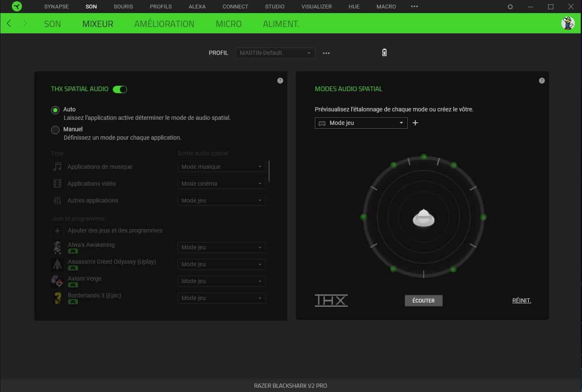Image resolution: width=582 pixels, height=392 pixels.
Task: Click the video applications film icon
Action: coord(57,184)
